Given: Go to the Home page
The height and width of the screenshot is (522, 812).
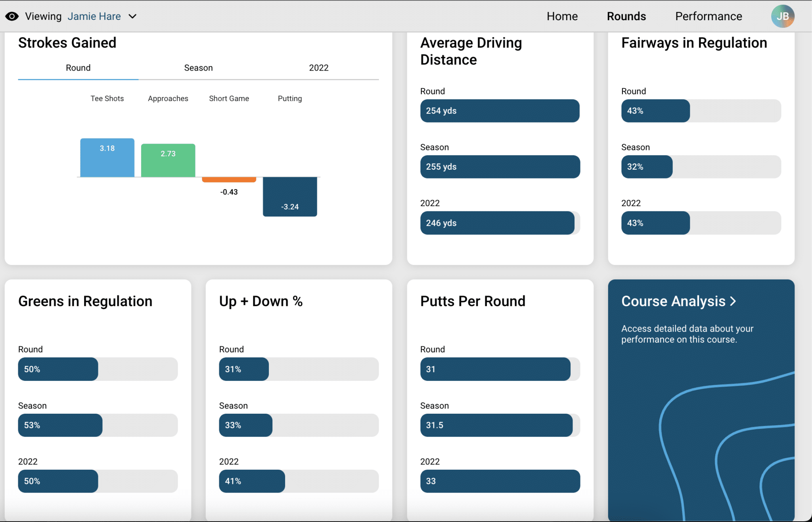Looking at the screenshot, I should click(562, 16).
